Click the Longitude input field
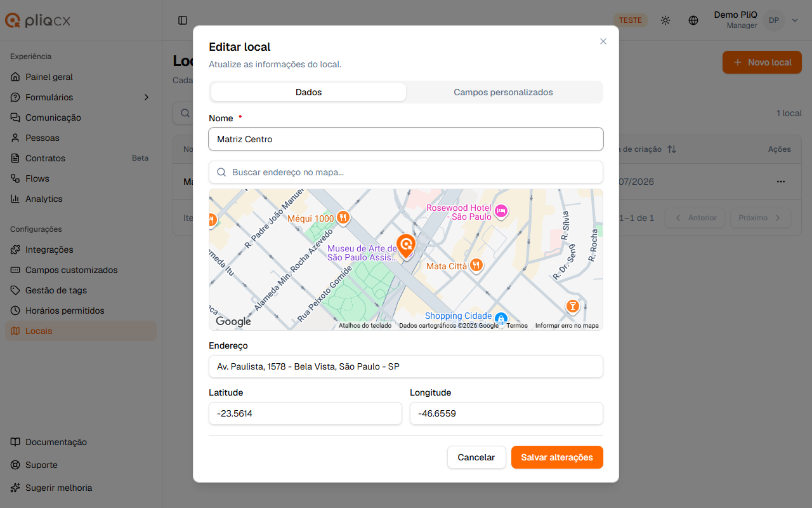 pos(506,413)
